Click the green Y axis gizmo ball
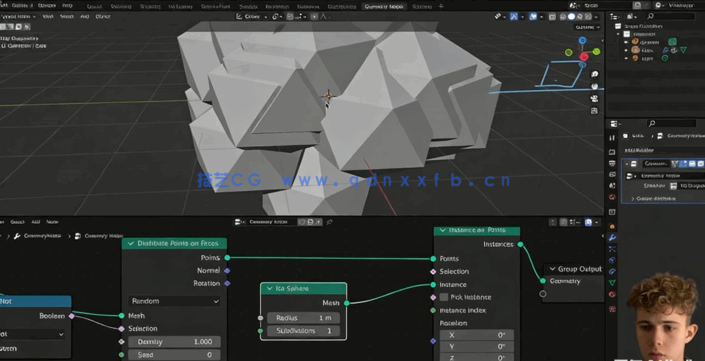Image resolution: width=705 pixels, height=361 pixels. pos(596,52)
